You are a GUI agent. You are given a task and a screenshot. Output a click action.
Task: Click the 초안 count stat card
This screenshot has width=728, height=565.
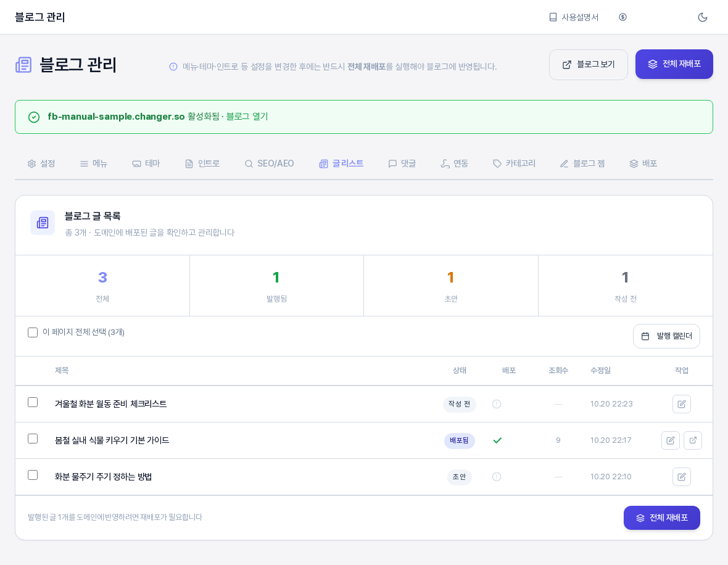coord(451,286)
